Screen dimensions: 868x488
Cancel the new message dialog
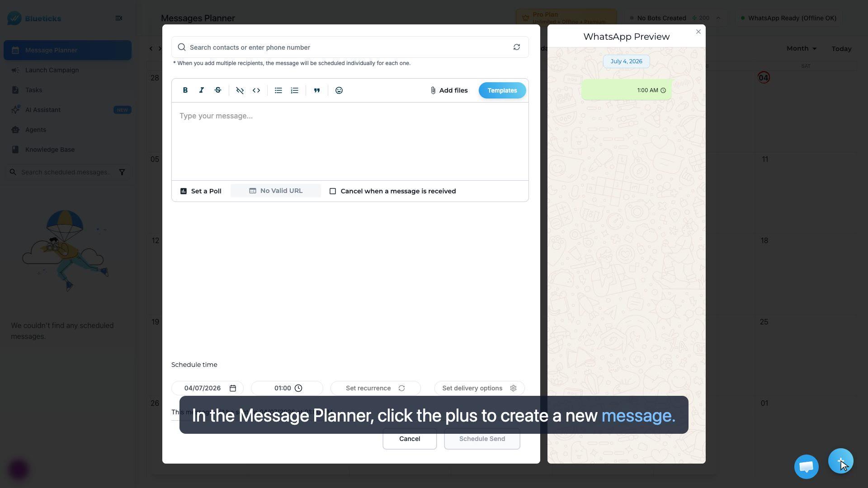(410, 439)
